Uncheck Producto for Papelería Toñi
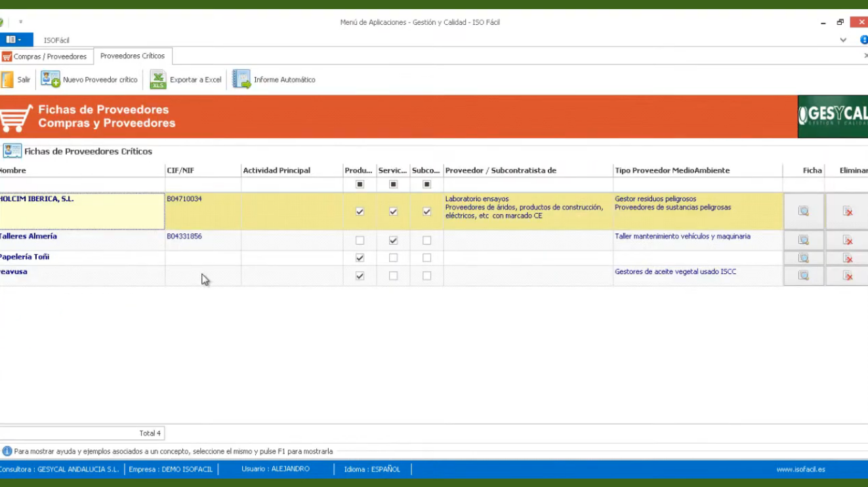The width and height of the screenshot is (868, 487). (360, 258)
